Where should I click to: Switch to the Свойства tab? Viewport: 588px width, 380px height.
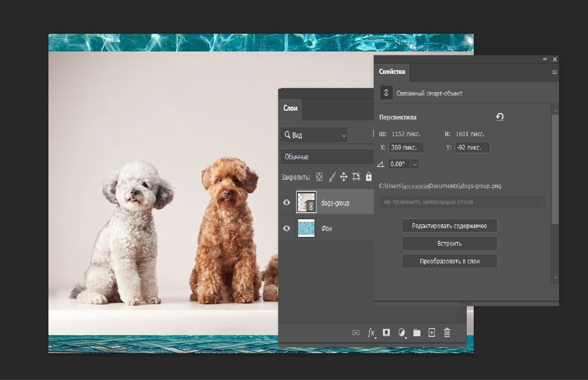pos(392,72)
